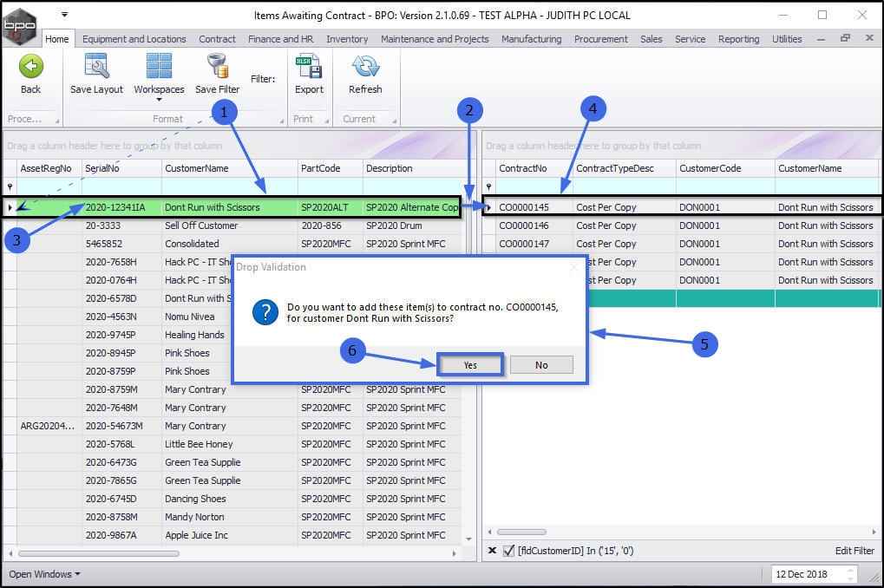
Task: Sort by SerialNo column header
Action: click(x=121, y=168)
